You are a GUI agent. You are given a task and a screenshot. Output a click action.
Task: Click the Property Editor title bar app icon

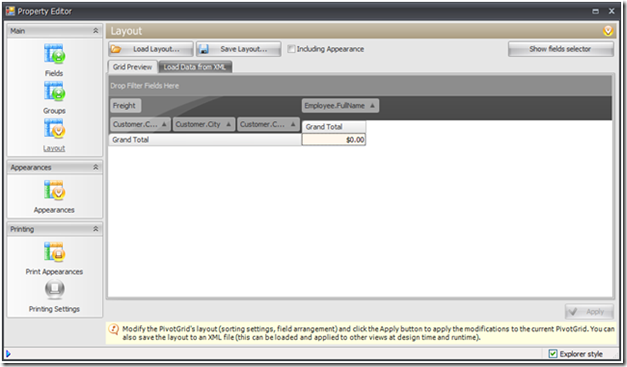pos(10,11)
